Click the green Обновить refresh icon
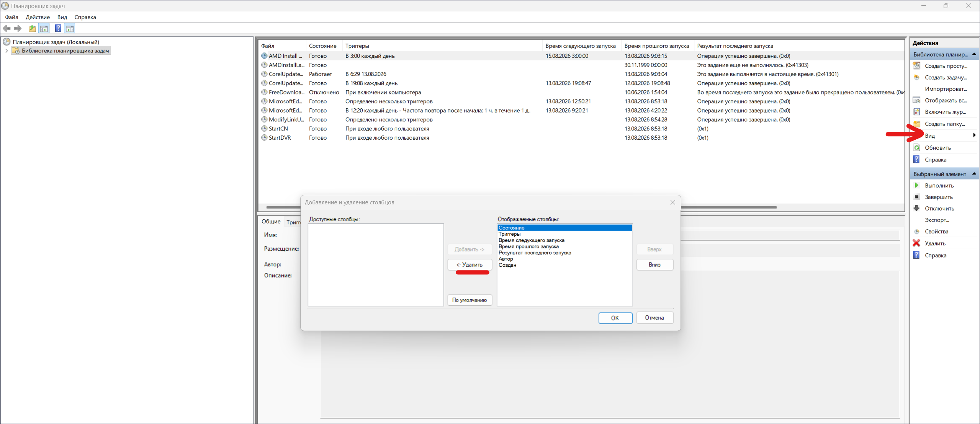This screenshot has height=424, width=980. click(x=917, y=148)
